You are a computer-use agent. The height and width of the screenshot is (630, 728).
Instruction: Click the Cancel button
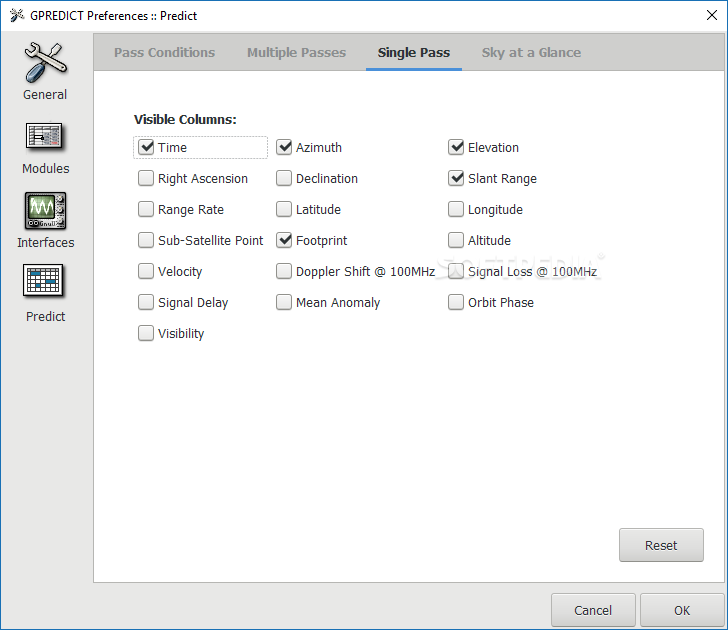[593, 610]
